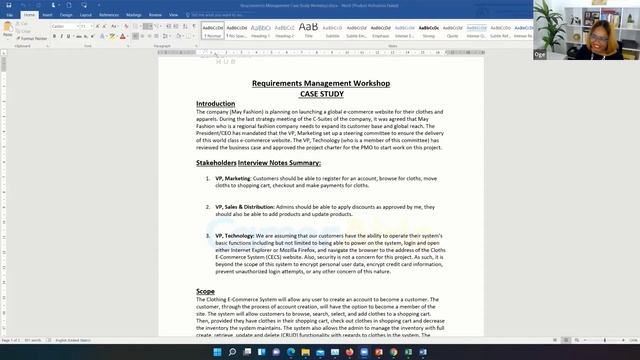Toggle the Show/Hide paragraph marks icon
Screen dimensions: 640x360
point(194,26)
